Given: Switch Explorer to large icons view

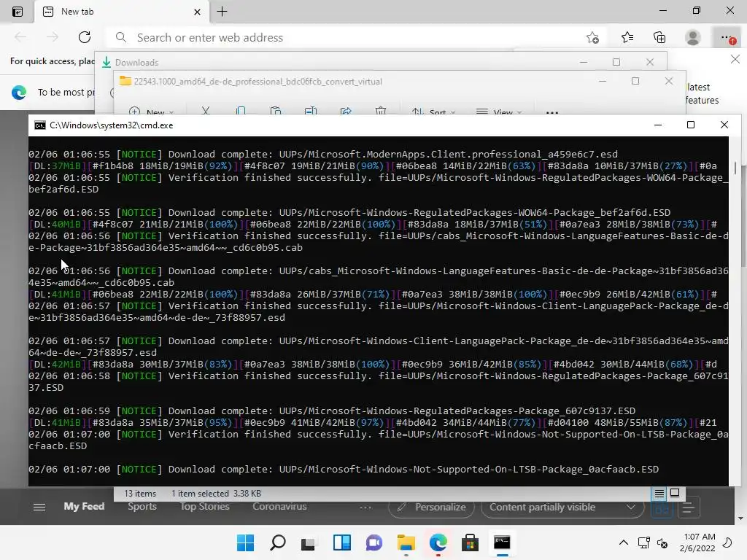Looking at the screenshot, I should [675, 493].
